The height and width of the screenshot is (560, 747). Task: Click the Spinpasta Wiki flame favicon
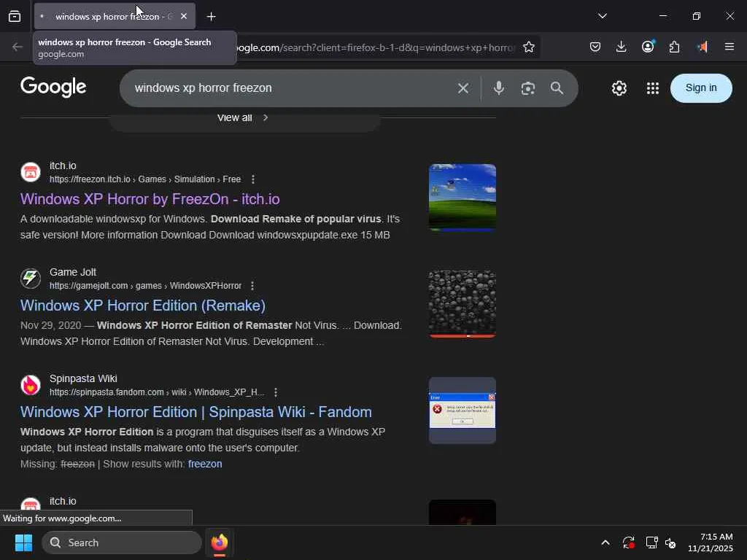click(x=31, y=385)
